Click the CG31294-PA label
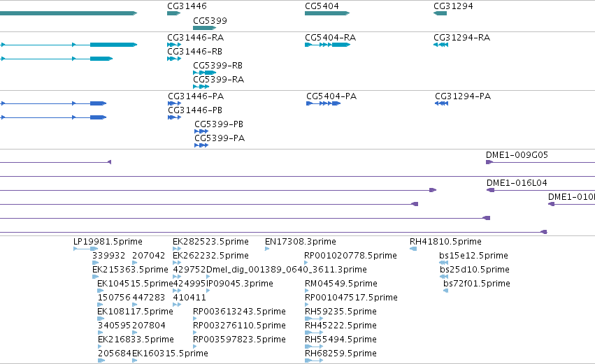Screen dimensions: 595x364 point(463,96)
